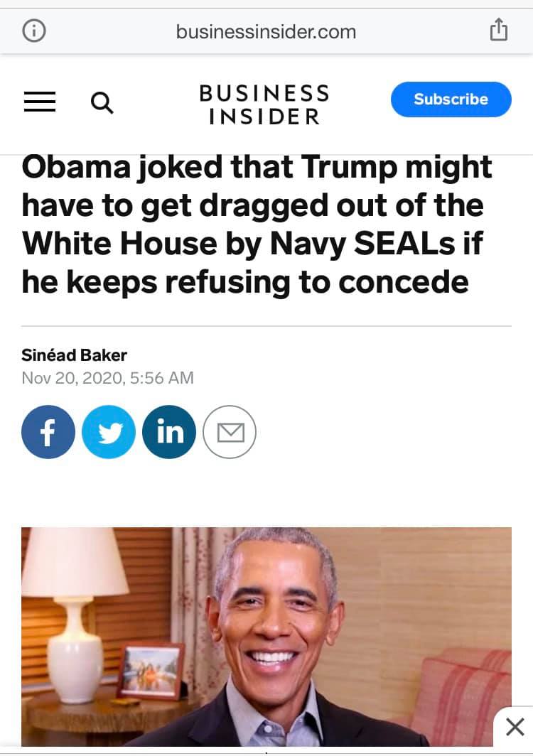Share the article on Facebook
The height and width of the screenshot is (756, 533).
(48, 431)
